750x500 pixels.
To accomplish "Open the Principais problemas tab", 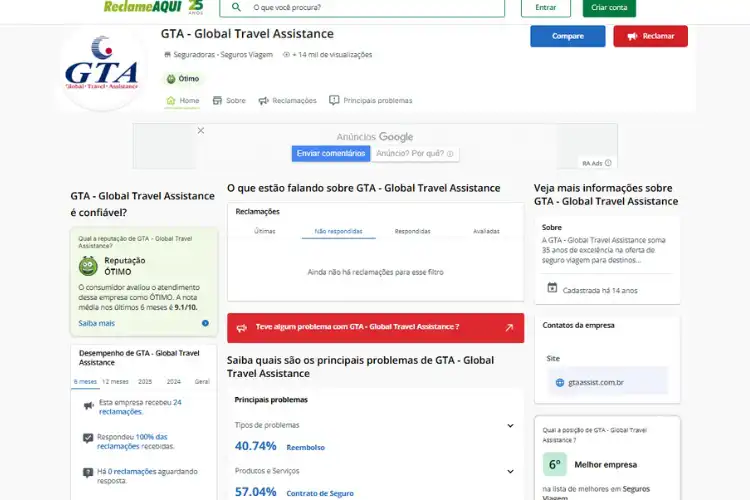I will click(x=371, y=100).
